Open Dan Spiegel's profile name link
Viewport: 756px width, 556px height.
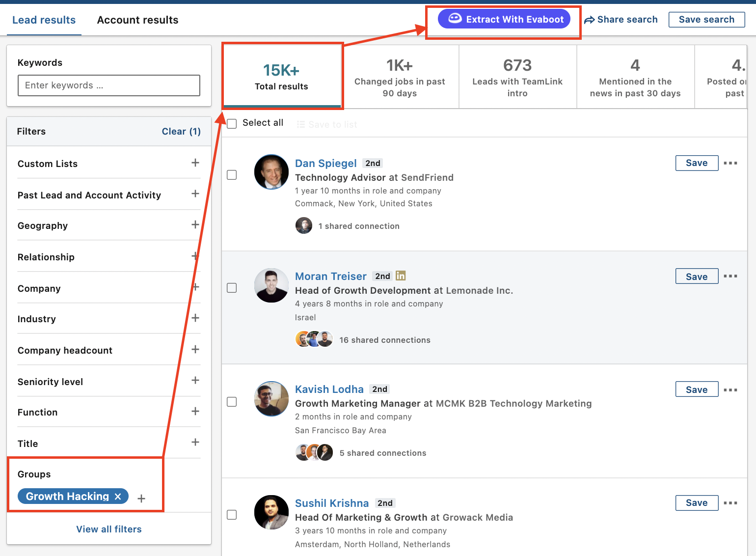pos(326,164)
